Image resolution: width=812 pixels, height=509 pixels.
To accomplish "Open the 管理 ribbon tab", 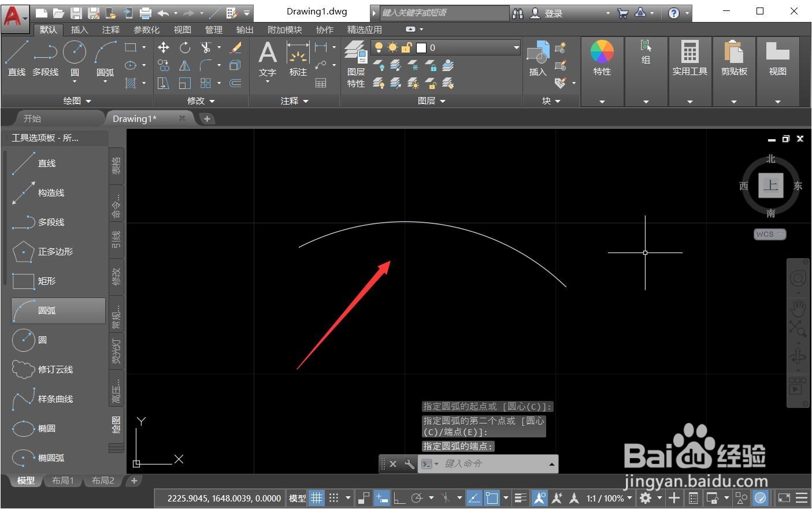I will point(213,29).
